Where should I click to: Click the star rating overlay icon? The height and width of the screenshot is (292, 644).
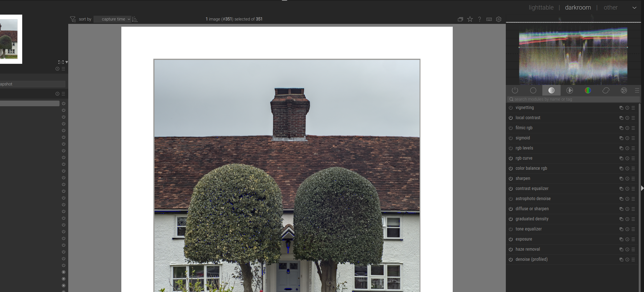[470, 19]
